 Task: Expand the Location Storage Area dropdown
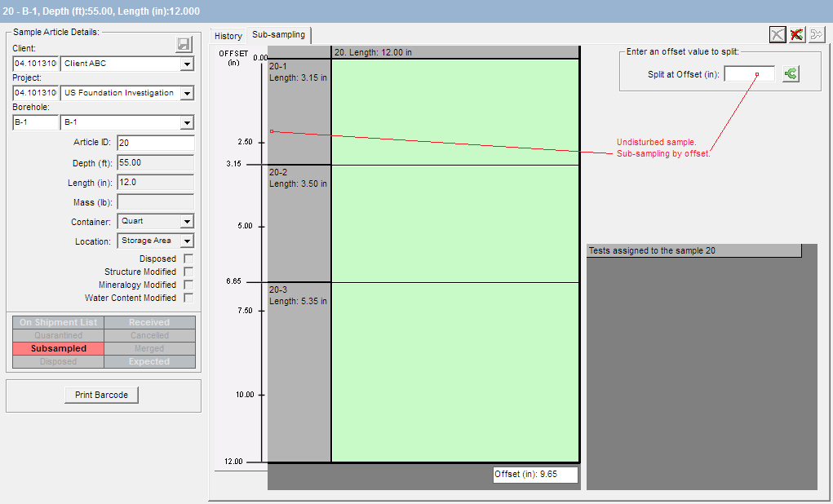tap(187, 241)
